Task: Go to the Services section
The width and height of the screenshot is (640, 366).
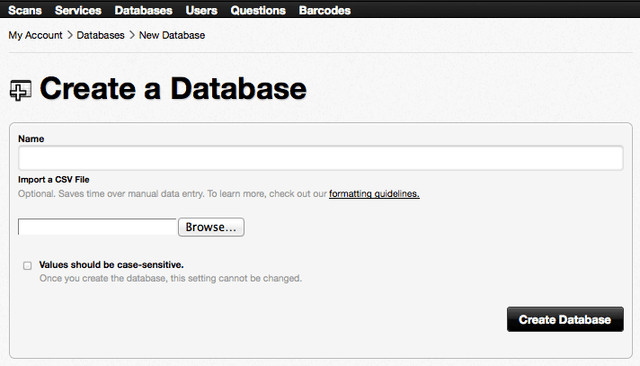Action: (78, 10)
